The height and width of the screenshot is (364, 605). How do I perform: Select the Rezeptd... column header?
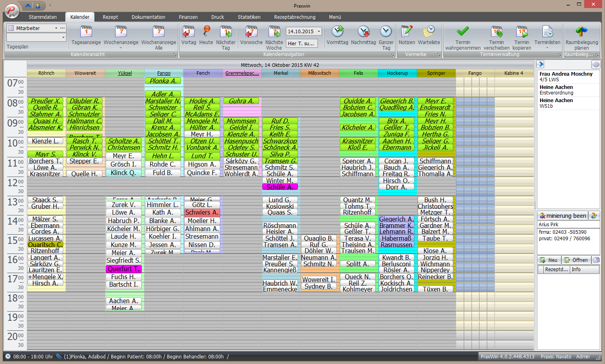click(557, 269)
